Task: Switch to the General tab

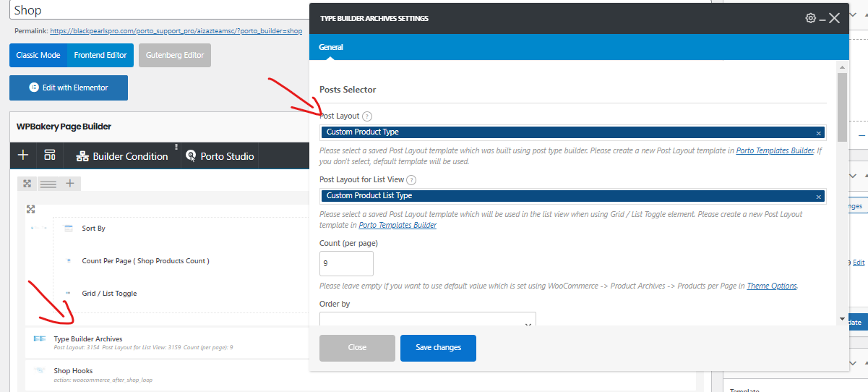Action: pos(331,47)
